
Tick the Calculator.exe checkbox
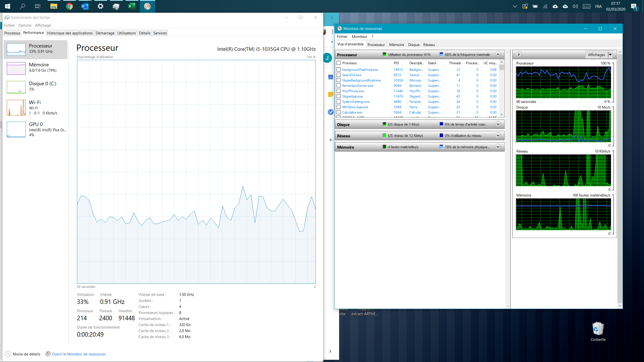pos(339,112)
